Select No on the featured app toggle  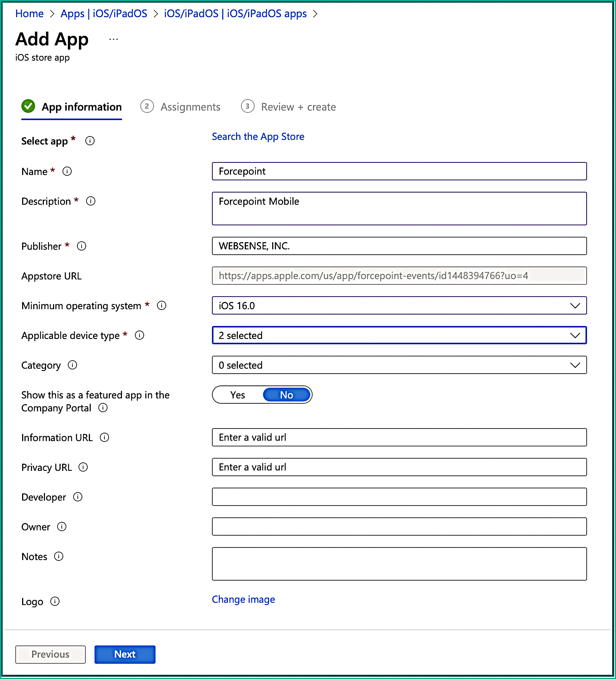pyautogui.click(x=287, y=395)
